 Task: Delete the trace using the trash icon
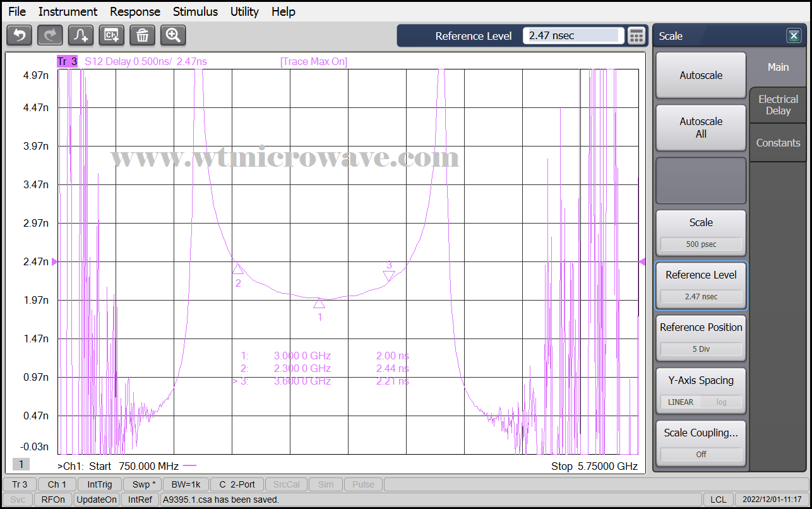coord(142,35)
